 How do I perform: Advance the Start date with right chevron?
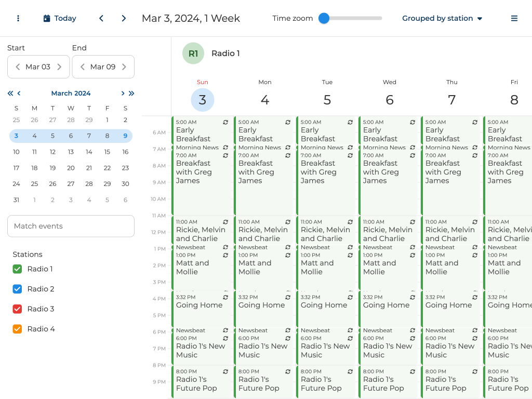pos(59,66)
